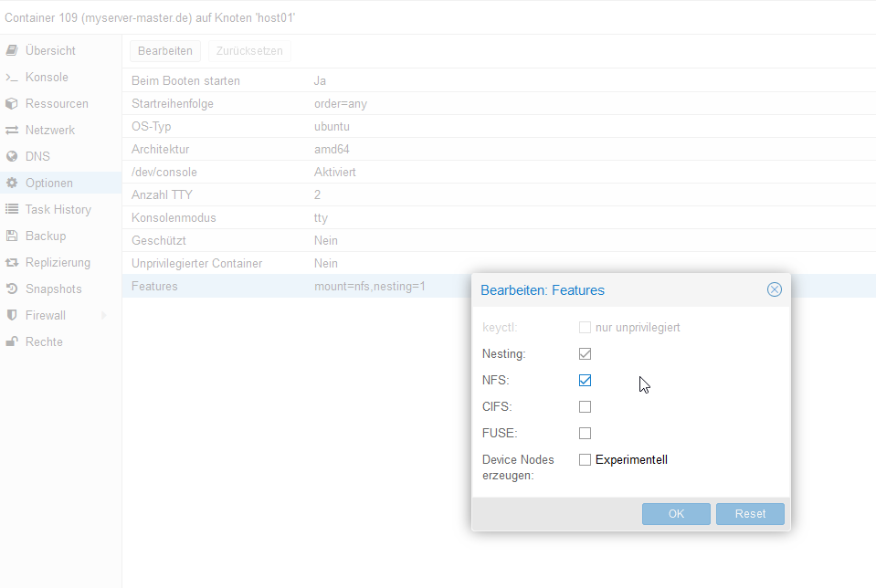This screenshot has width=876, height=588.
Task: Click the Aktiviert value
Action: coord(334,172)
